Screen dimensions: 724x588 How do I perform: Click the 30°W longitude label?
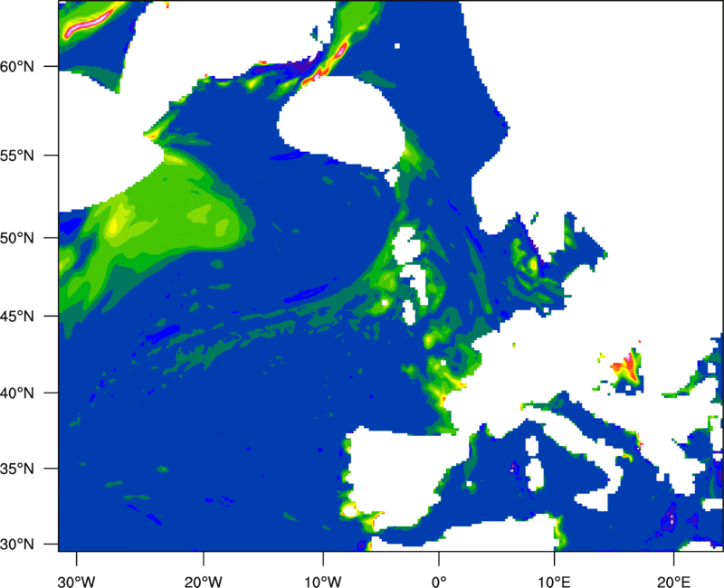77,582
